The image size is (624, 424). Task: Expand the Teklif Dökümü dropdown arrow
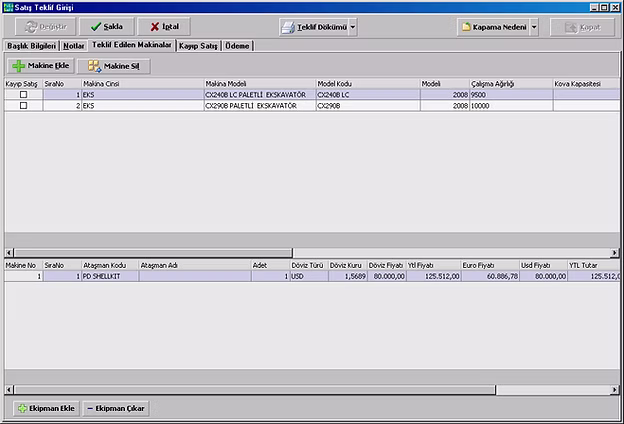[x=352, y=27]
